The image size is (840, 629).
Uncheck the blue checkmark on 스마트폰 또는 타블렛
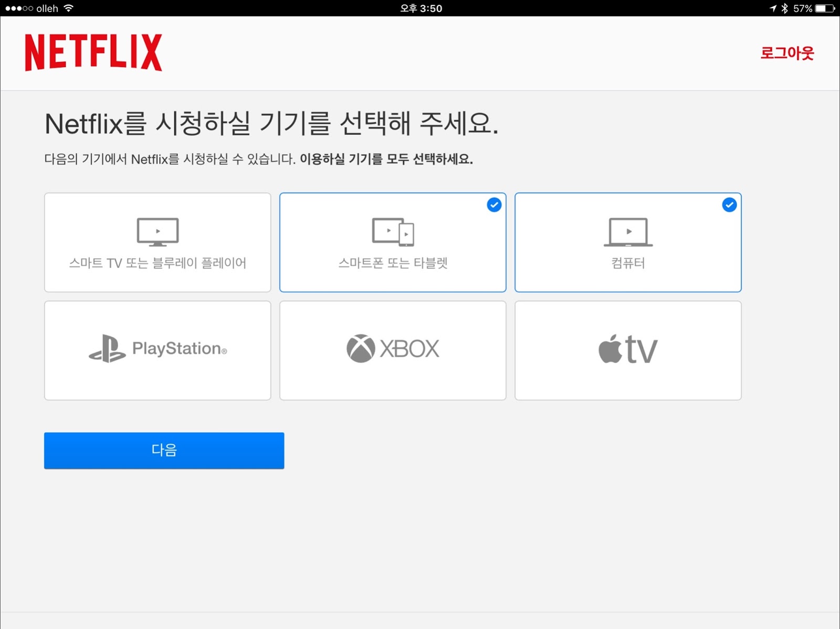(x=494, y=205)
